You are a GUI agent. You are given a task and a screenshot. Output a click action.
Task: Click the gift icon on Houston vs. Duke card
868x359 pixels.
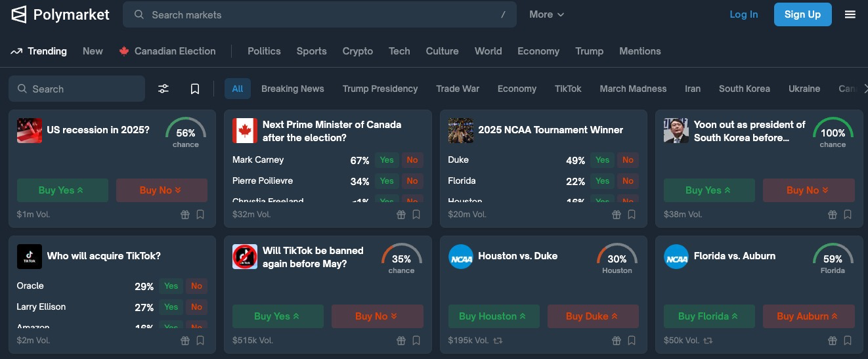(x=617, y=341)
